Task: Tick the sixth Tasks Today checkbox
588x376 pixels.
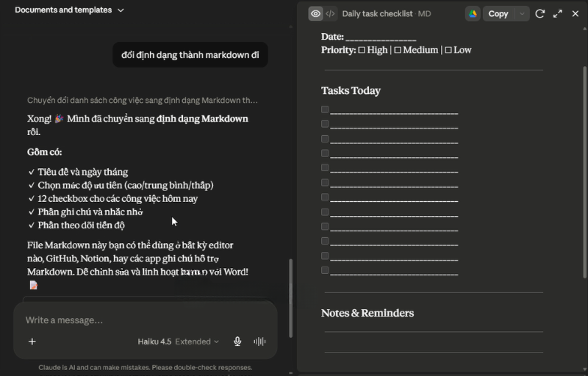Action: [x=325, y=182]
